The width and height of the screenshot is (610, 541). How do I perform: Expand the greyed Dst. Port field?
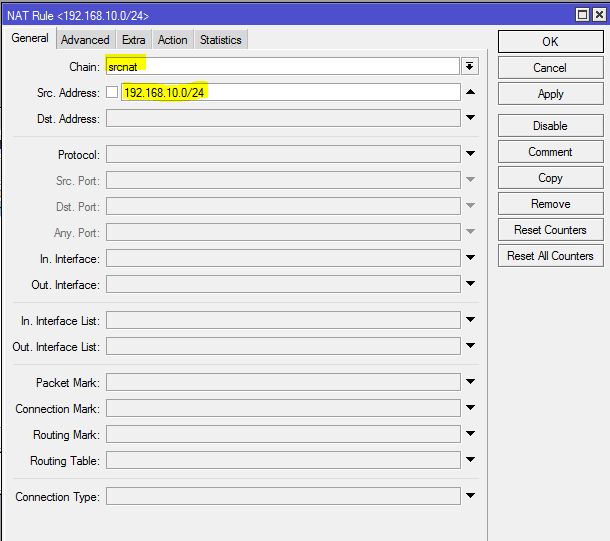point(470,205)
